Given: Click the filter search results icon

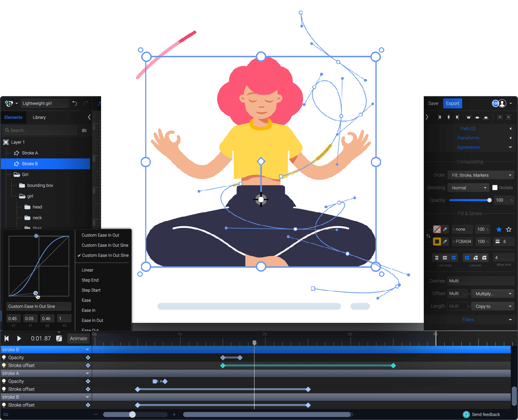Looking at the screenshot, I should (84, 130).
